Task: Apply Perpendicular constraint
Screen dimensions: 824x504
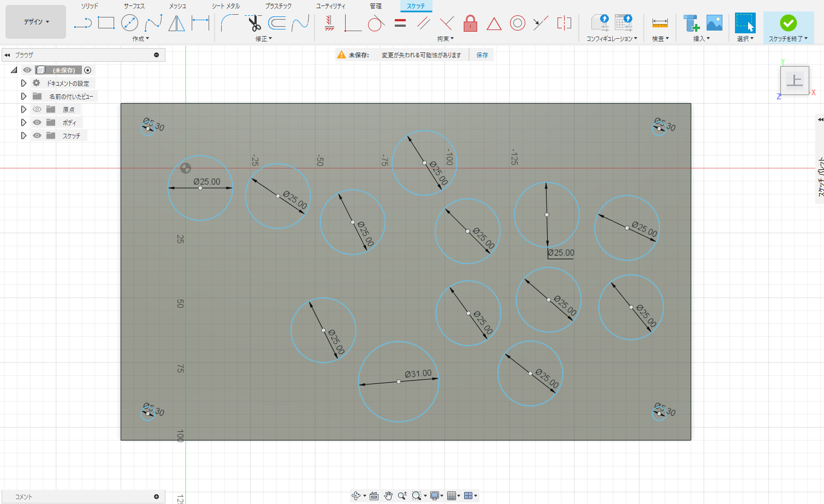Action: (447, 23)
